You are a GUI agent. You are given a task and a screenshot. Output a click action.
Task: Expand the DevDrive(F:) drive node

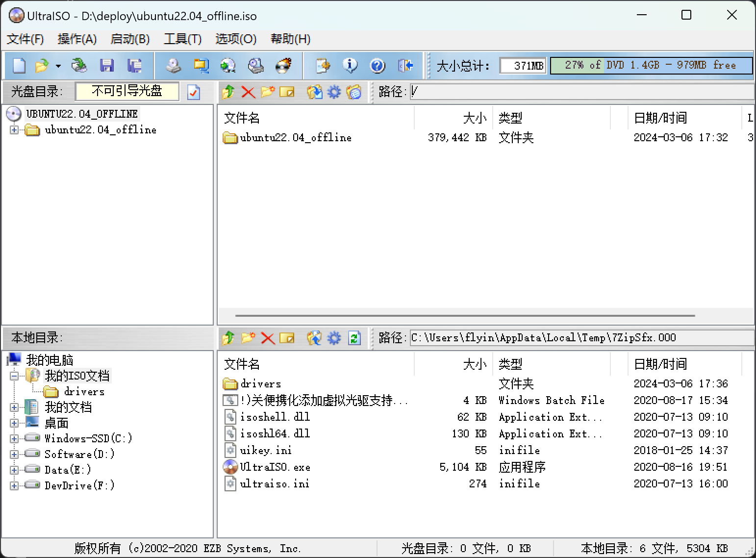click(x=14, y=486)
